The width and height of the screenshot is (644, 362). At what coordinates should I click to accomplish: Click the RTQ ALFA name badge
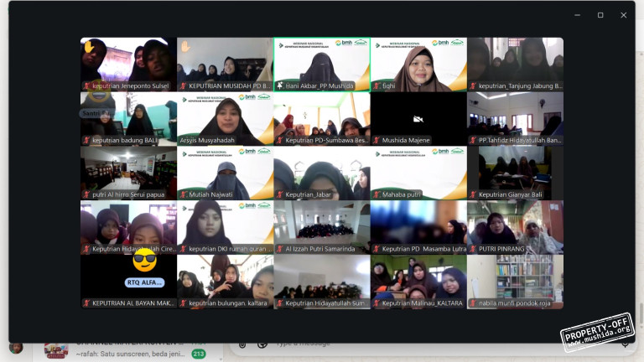click(144, 282)
